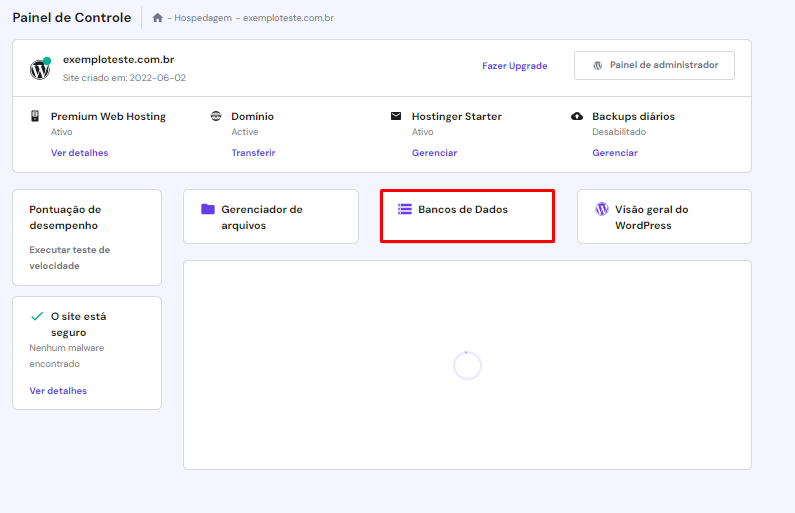Click the Backups diários label
This screenshot has height=513, width=795.
[x=633, y=116]
